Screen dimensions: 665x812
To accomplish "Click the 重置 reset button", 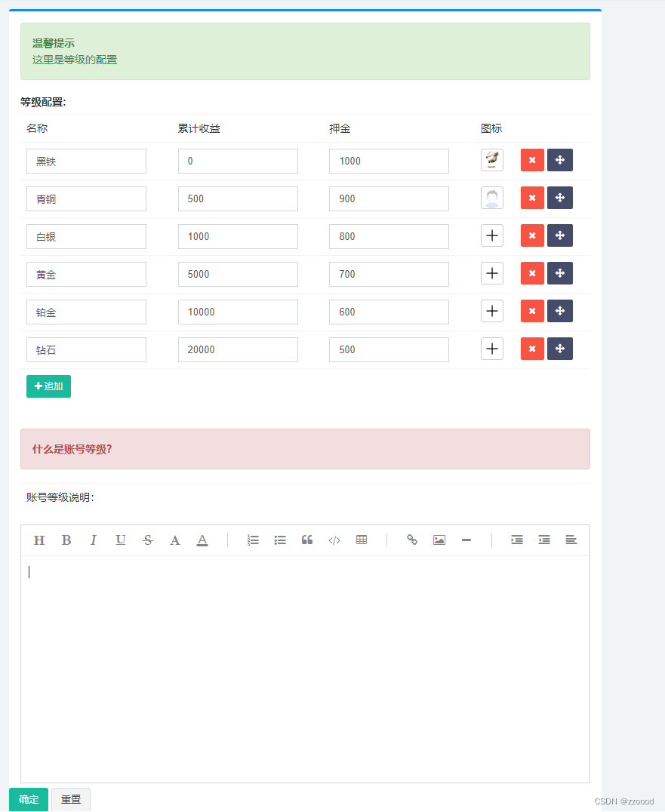I will (70, 799).
